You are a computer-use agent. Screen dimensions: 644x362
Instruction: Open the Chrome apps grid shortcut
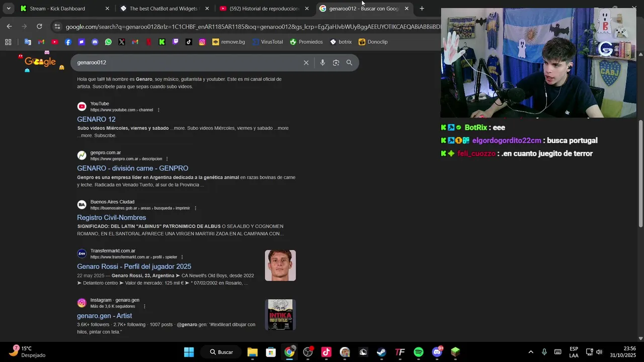click(x=8, y=42)
